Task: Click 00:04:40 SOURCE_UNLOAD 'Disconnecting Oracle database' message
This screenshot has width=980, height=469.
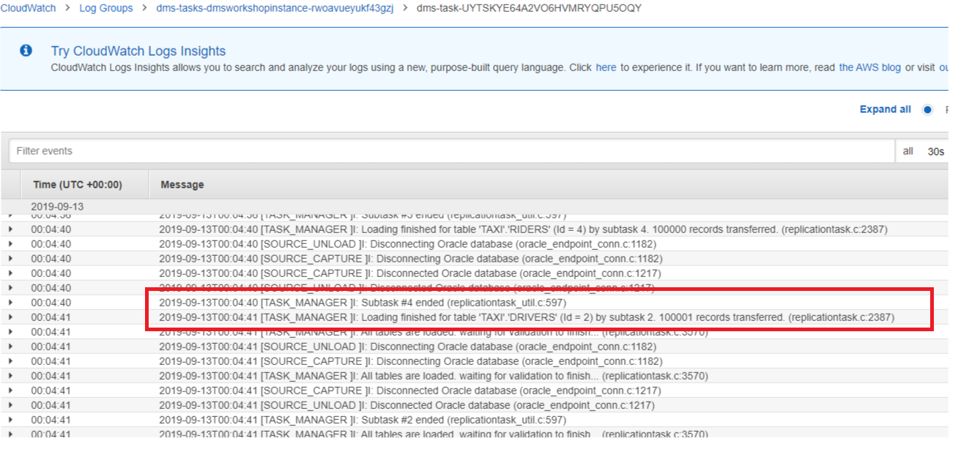Action: [x=407, y=244]
